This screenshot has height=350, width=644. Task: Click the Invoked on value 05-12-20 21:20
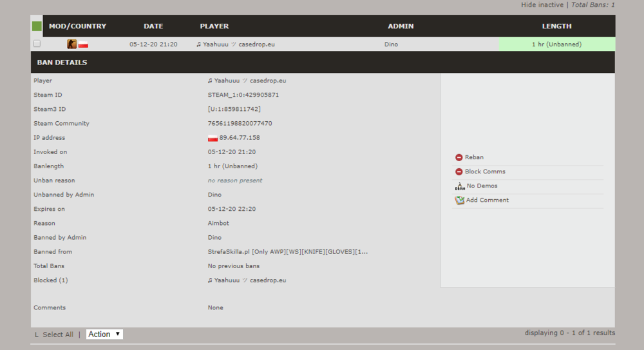[x=232, y=152]
